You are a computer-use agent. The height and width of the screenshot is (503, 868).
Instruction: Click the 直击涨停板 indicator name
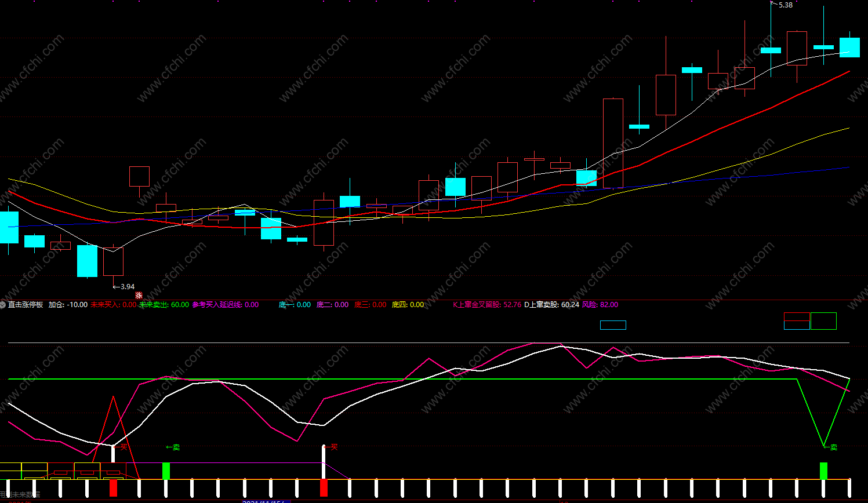26,305
